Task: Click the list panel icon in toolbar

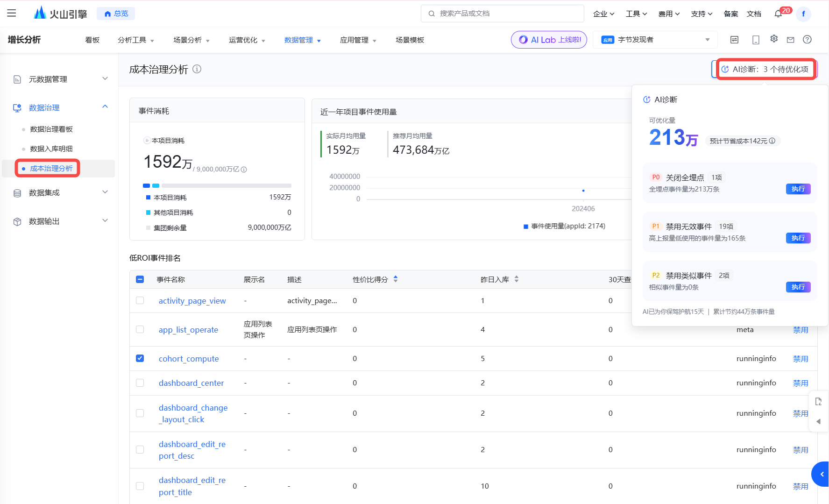Action: [734, 40]
